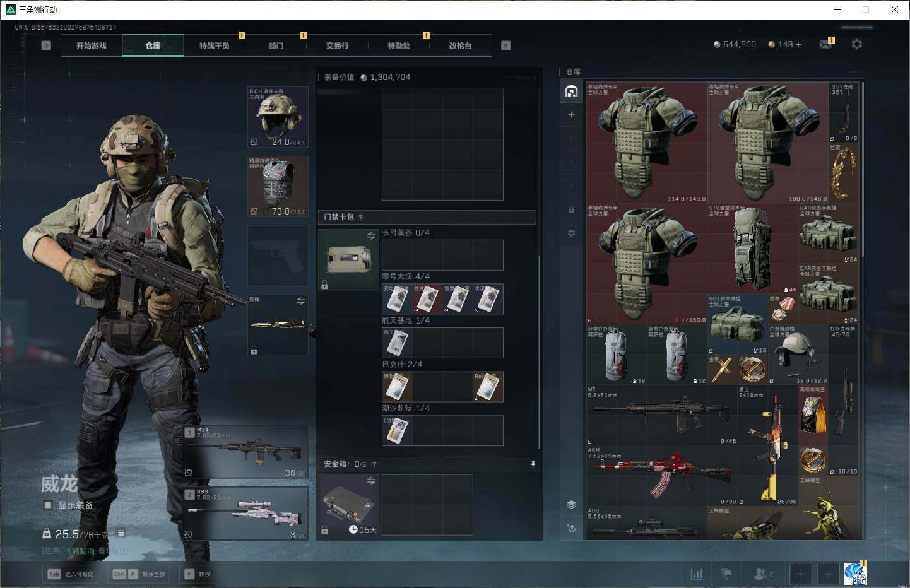Image resolution: width=910 pixels, height=588 pixels.
Task: Select the 户外棒球帽 helmet in stash
Action: [798, 355]
